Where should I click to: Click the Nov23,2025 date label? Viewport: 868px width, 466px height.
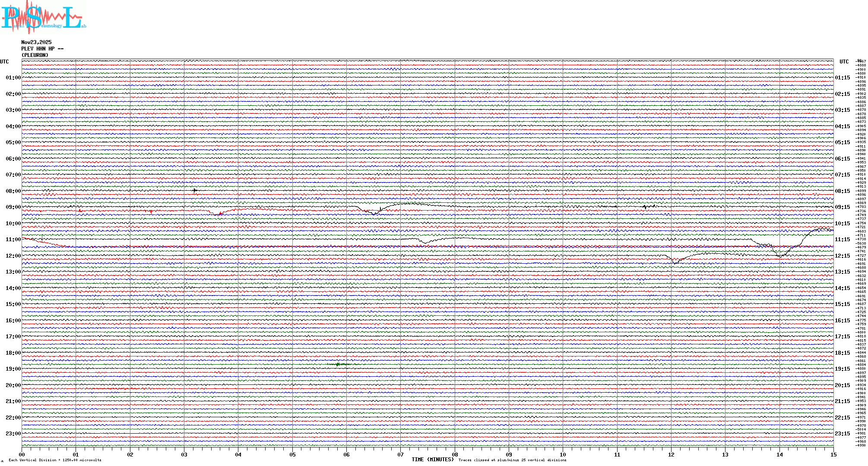point(36,42)
